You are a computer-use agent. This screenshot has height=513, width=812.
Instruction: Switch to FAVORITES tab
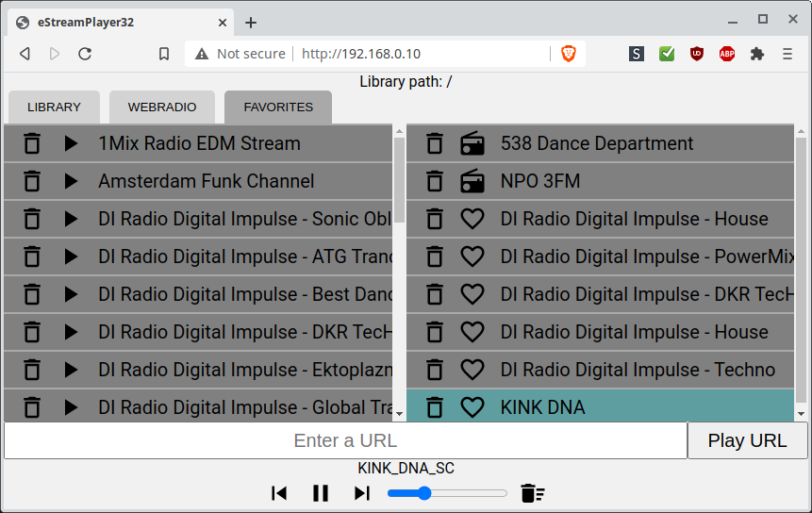278,108
